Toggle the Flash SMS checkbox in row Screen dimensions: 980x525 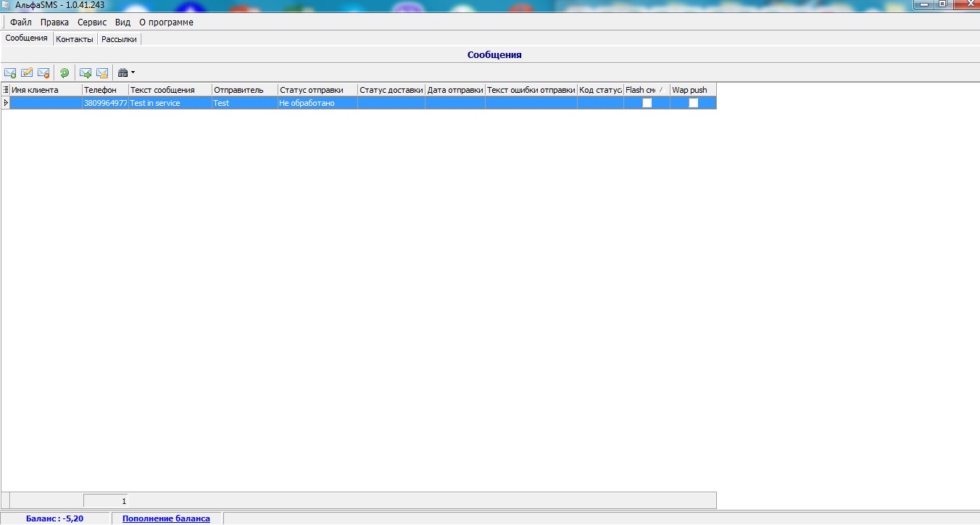[647, 103]
